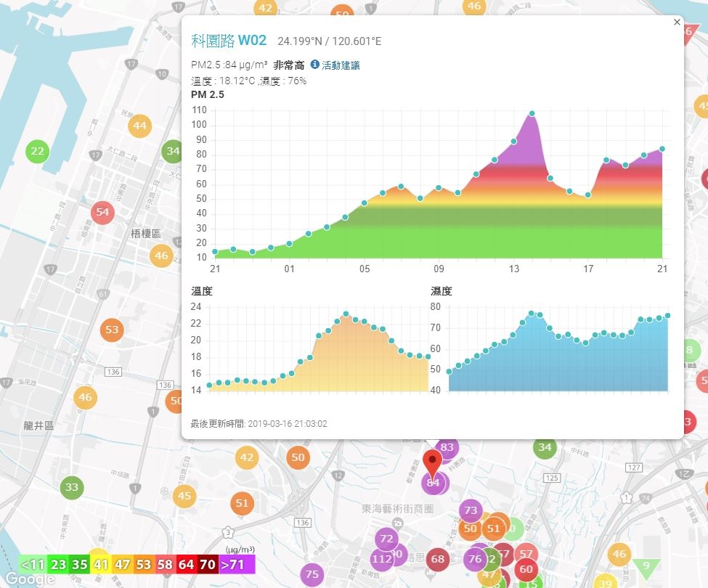Select the purple 75 sensor marker
This screenshot has width=708, height=588.
click(312, 574)
